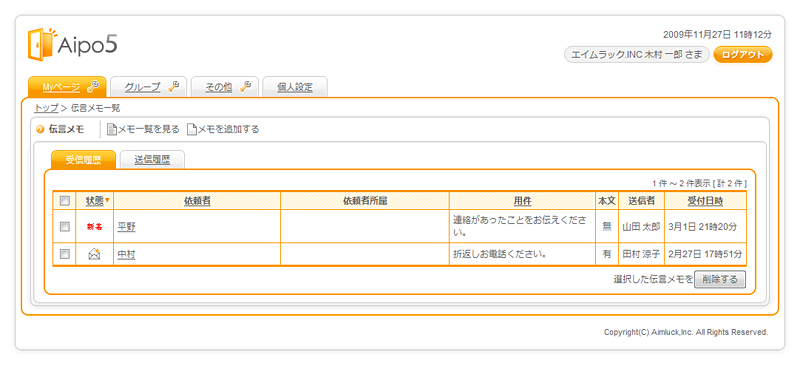This screenshot has height=377, width=800.
Task: Click the 選択した伝言メモを label
Action: pyautogui.click(x=653, y=280)
